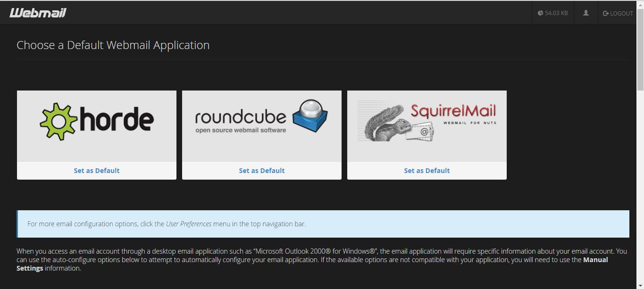Open the SquirrelMail webmail logo

click(x=427, y=121)
